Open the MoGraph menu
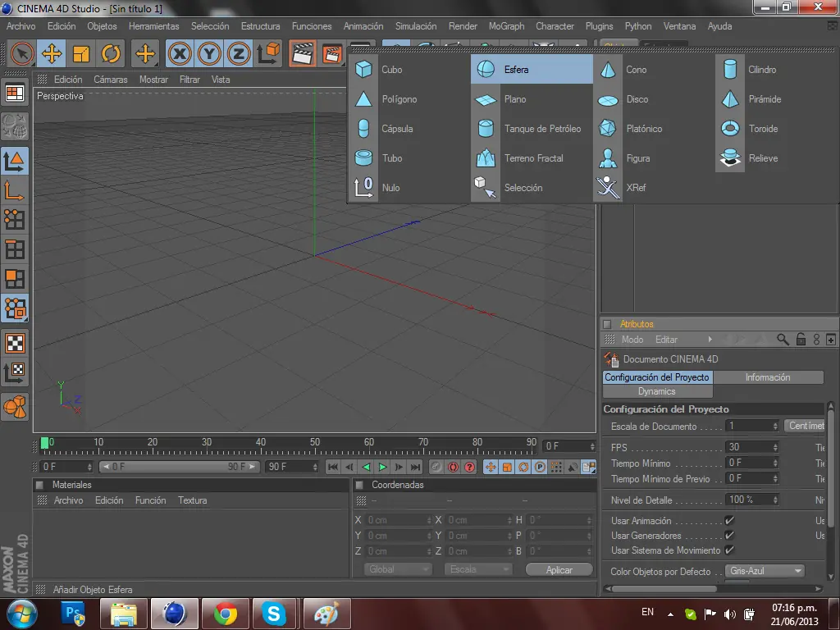The width and height of the screenshot is (840, 630). click(x=506, y=26)
